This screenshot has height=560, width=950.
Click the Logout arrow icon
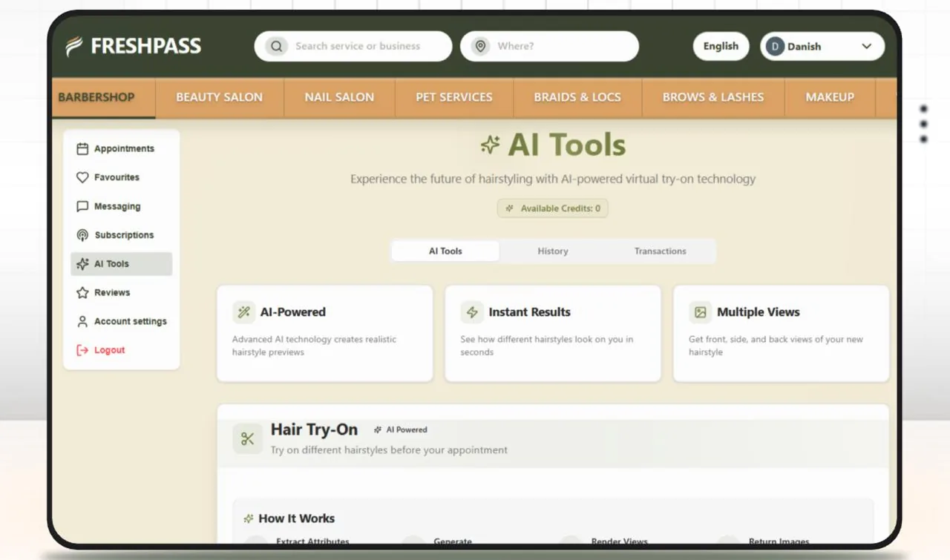tap(82, 350)
